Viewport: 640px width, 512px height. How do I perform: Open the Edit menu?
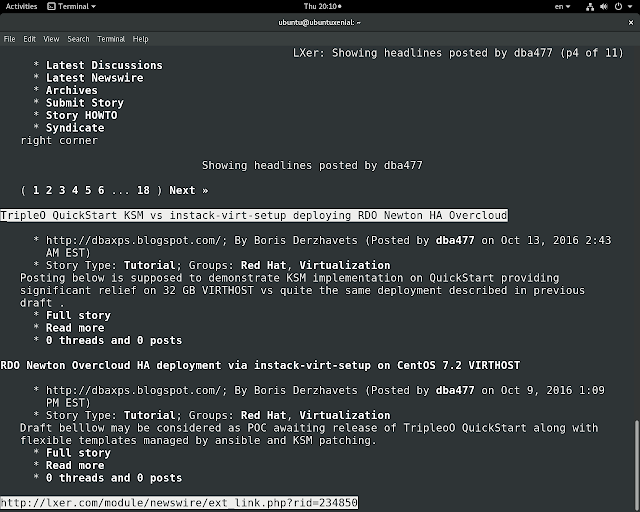coord(29,39)
